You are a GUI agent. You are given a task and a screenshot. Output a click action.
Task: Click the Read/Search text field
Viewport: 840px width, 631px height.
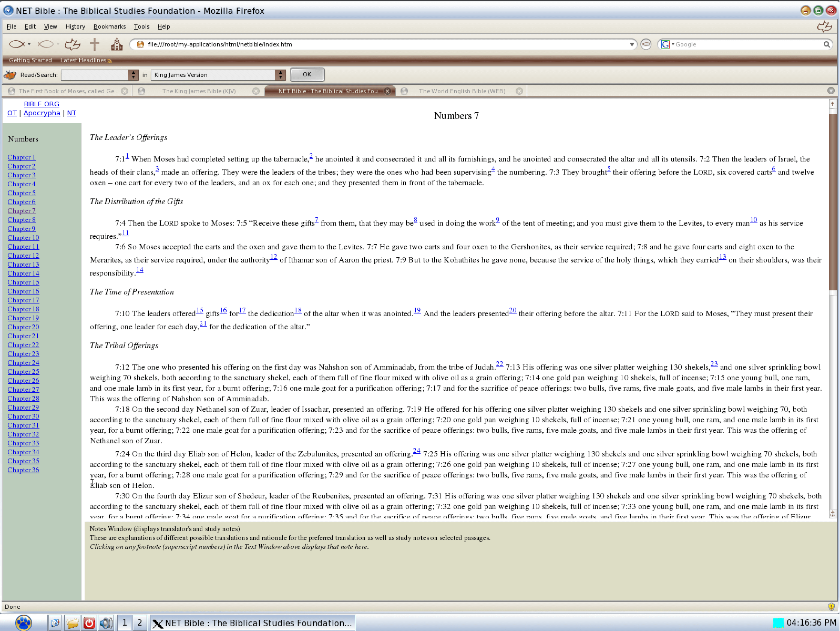tap(95, 75)
